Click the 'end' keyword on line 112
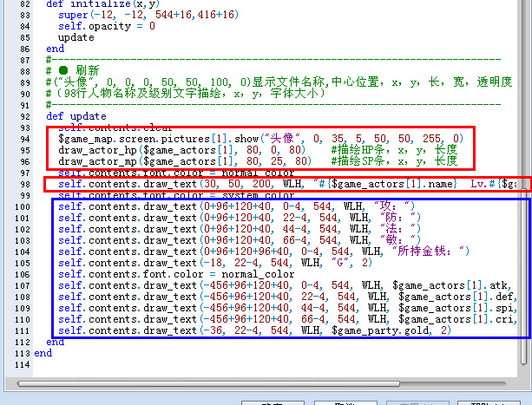 [x=55, y=342]
